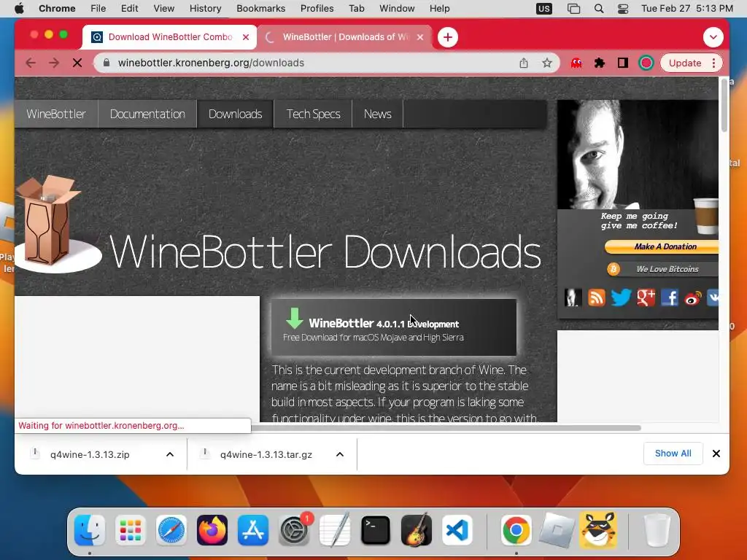The width and height of the screenshot is (747, 560).
Task: Click the author portrait photo thumbnail
Action: [638, 155]
